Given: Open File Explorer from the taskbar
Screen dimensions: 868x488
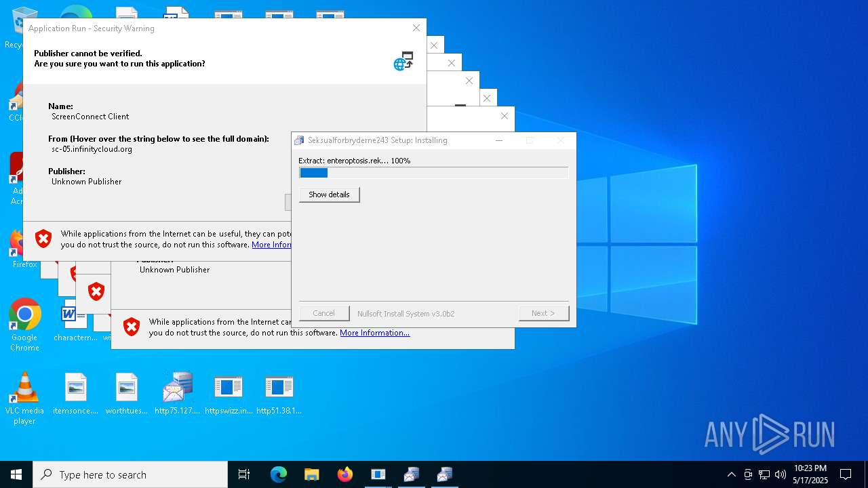Looking at the screenshot, I should tap(311, 474).
